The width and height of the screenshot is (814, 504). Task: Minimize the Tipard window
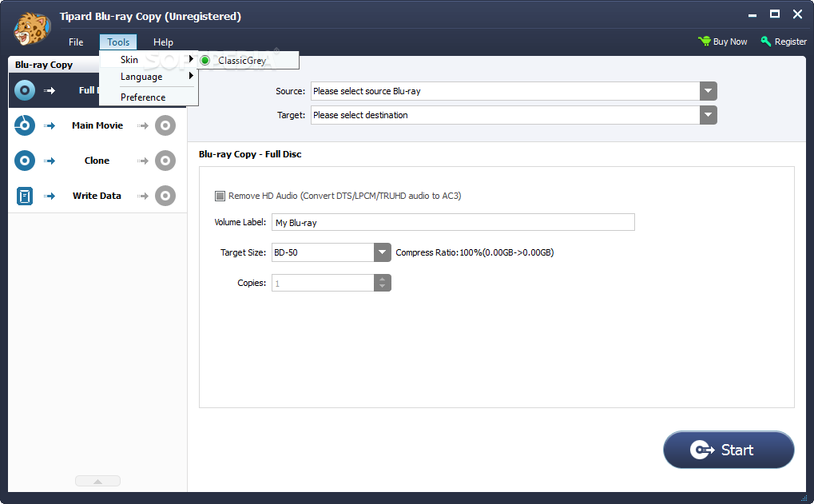752,15
